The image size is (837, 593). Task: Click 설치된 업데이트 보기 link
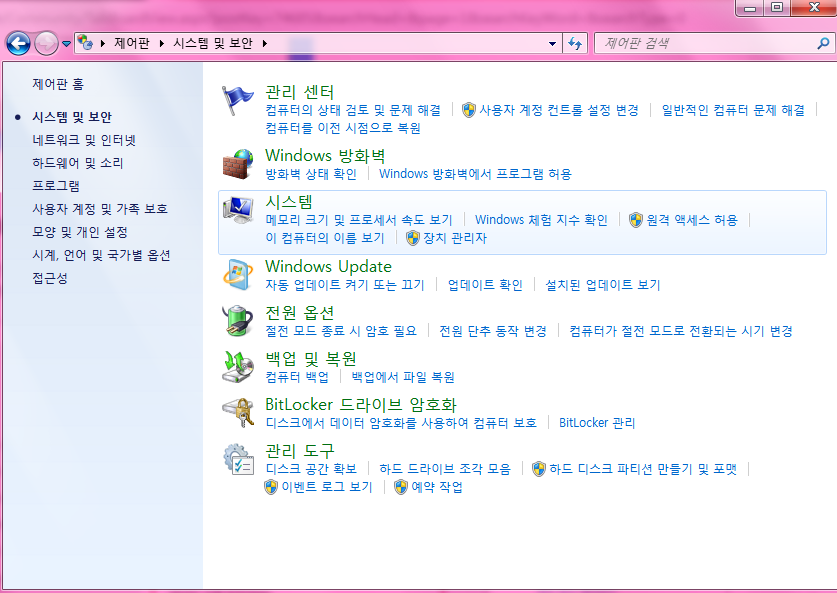click(x=603, y=285)
